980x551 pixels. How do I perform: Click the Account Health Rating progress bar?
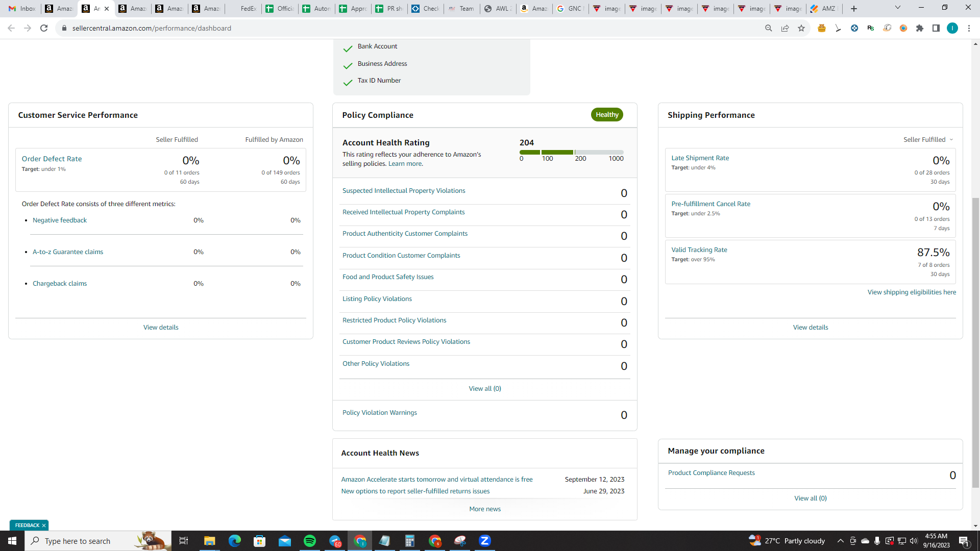pos(571,152)
